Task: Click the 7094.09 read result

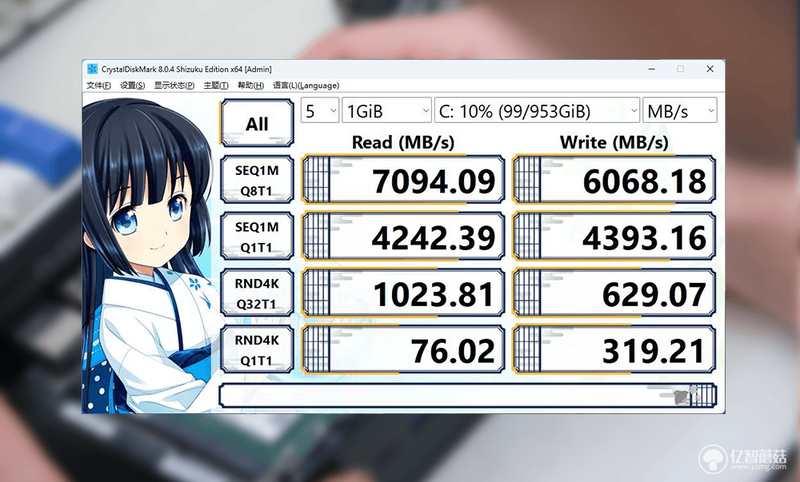Action: (x=403, y=180)
